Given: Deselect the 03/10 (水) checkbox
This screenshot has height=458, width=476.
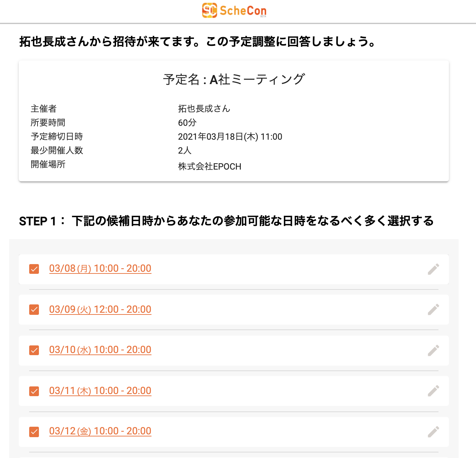Looking at the screenshot, I should 34,350.
